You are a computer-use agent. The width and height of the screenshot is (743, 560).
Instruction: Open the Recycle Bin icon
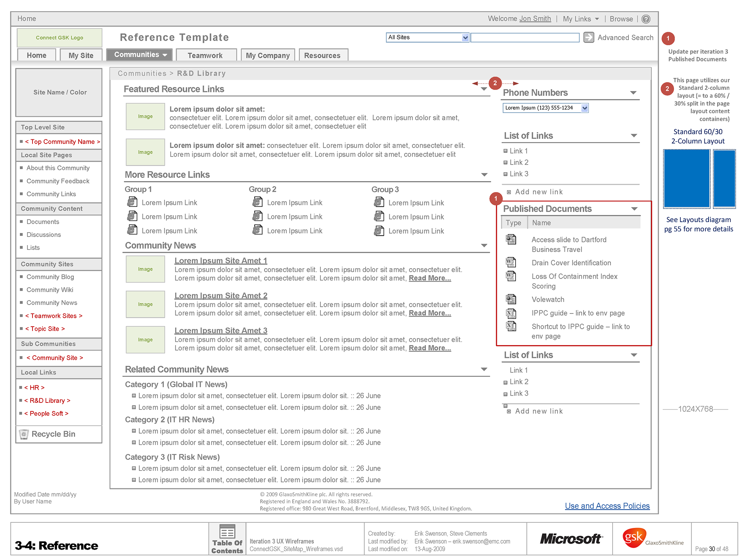click(x=24, y=434)
